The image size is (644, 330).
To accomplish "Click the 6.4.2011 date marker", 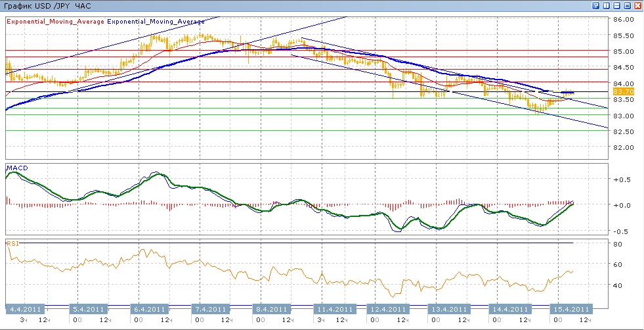I will 149,308.
